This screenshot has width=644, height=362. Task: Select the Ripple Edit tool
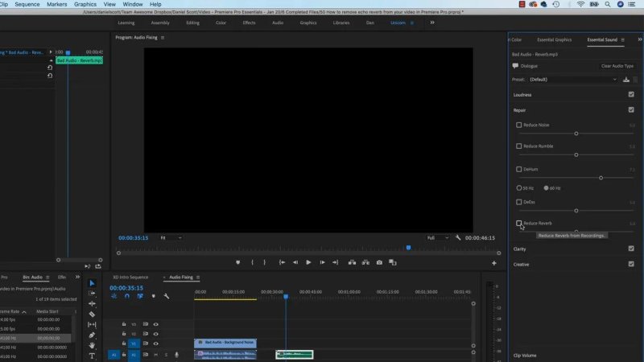pos(92,304)
